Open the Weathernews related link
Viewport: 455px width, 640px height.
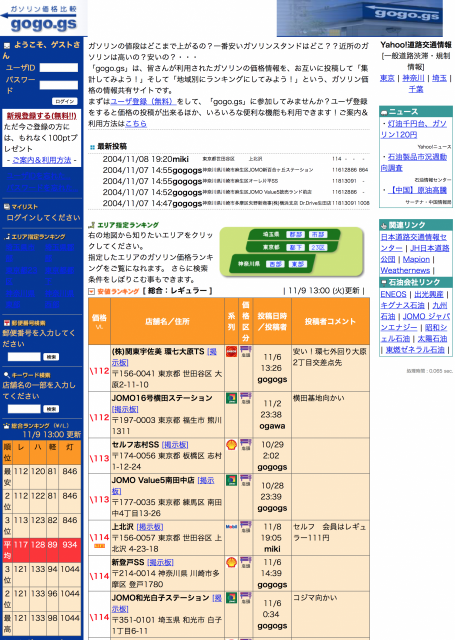pyautogui.click(x=405, y=270)
